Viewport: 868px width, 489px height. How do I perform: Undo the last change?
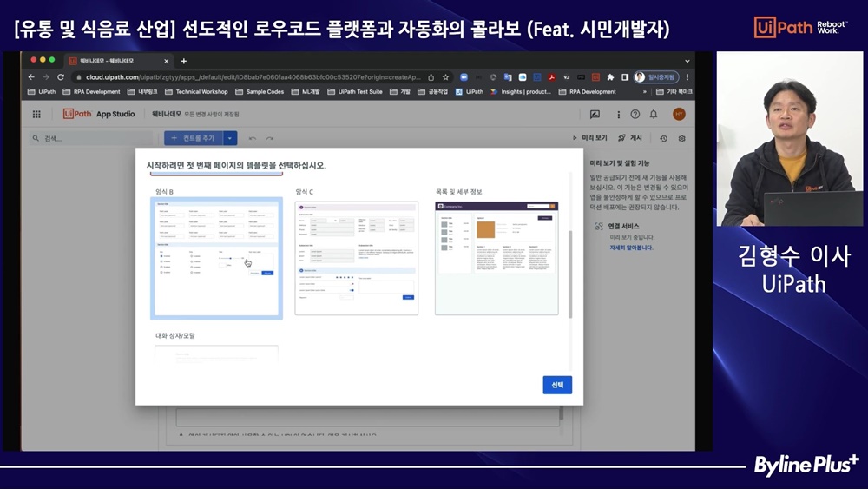253,138
